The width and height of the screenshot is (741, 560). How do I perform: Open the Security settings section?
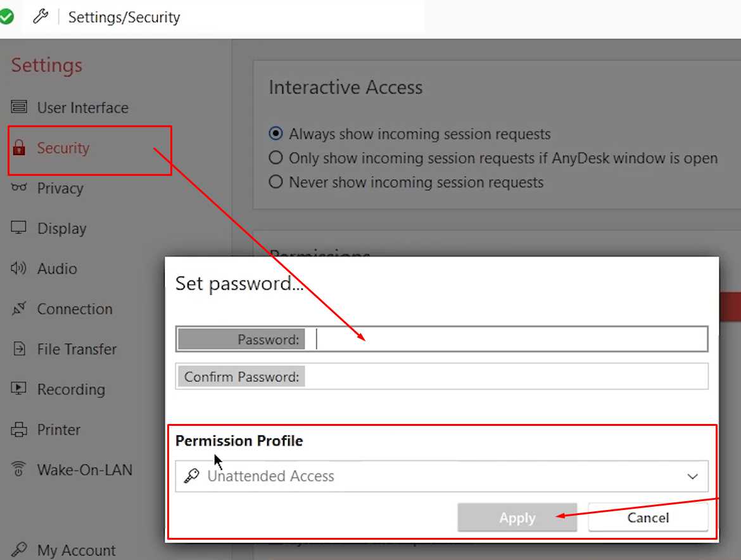(63, 147)
